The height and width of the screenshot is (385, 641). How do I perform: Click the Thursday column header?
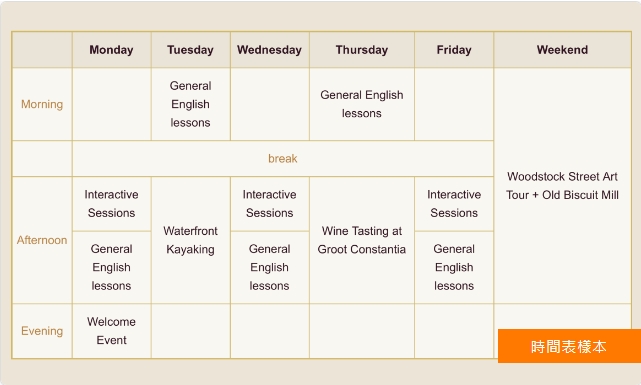(x=362, y=50)
